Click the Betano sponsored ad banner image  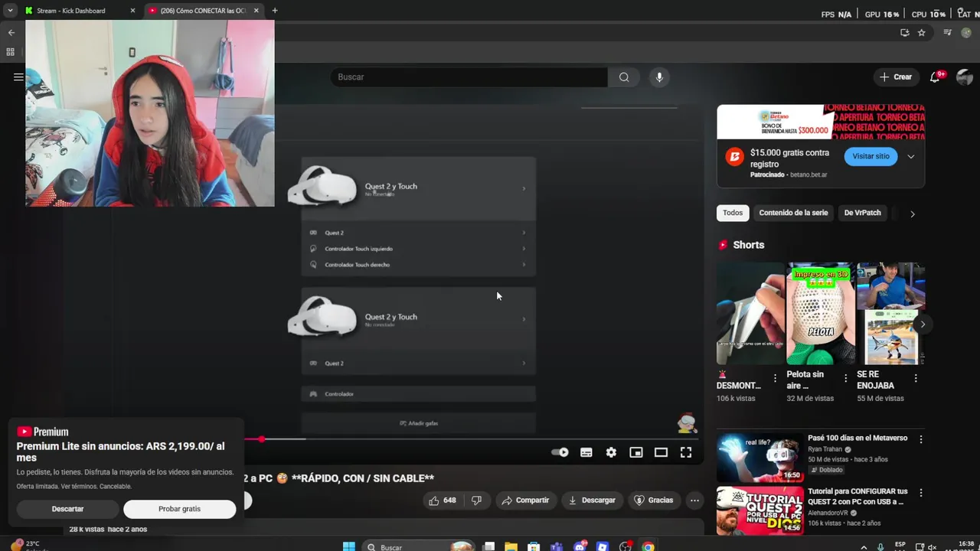coord(821,122)
